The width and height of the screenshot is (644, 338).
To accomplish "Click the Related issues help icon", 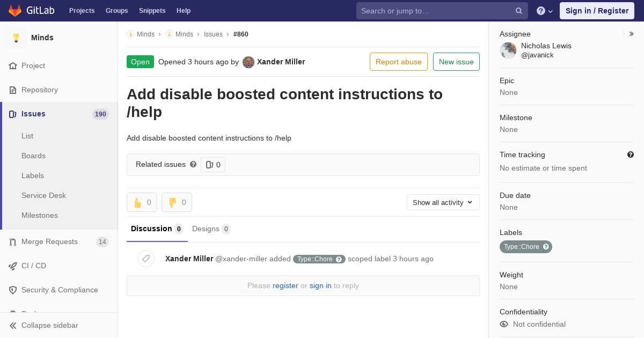I will click(193, 164).
